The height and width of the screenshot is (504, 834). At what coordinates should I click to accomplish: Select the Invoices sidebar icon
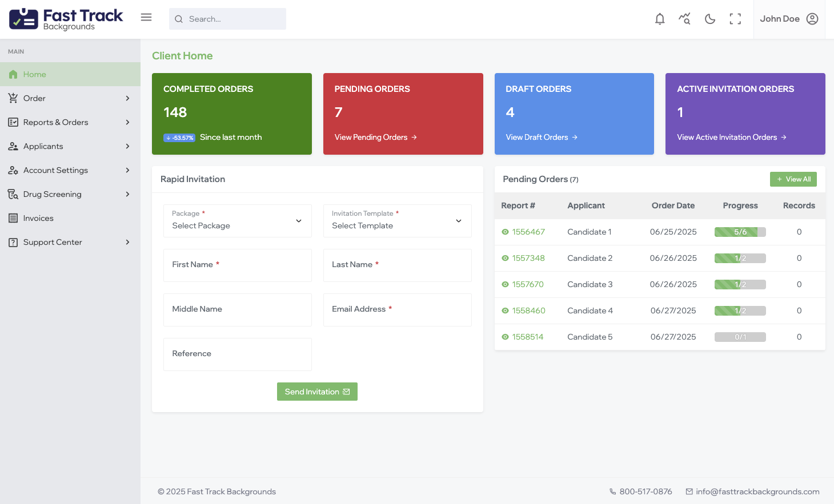tap(13, 218)
